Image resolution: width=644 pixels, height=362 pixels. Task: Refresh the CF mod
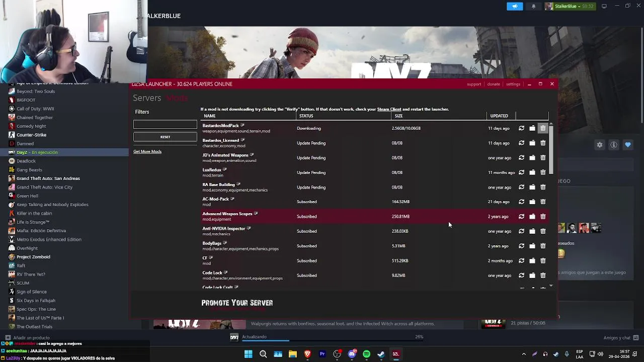click(x=521, y=261)
